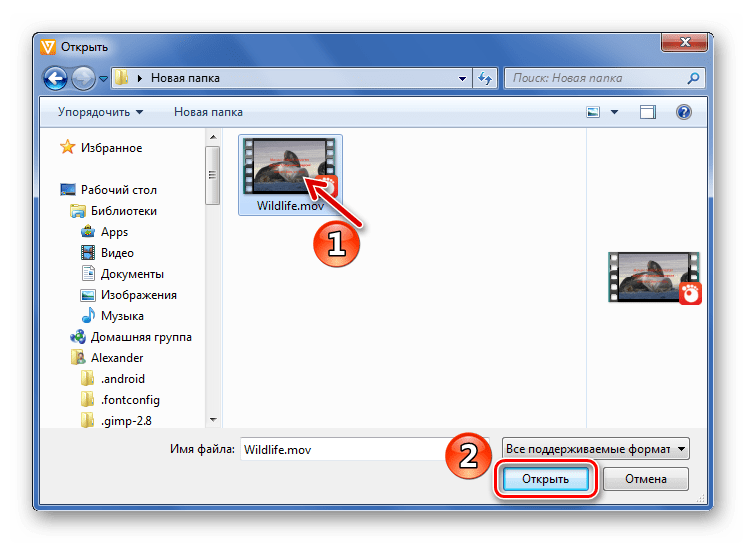Open 'Музыка' library

[x=122, y=316]
